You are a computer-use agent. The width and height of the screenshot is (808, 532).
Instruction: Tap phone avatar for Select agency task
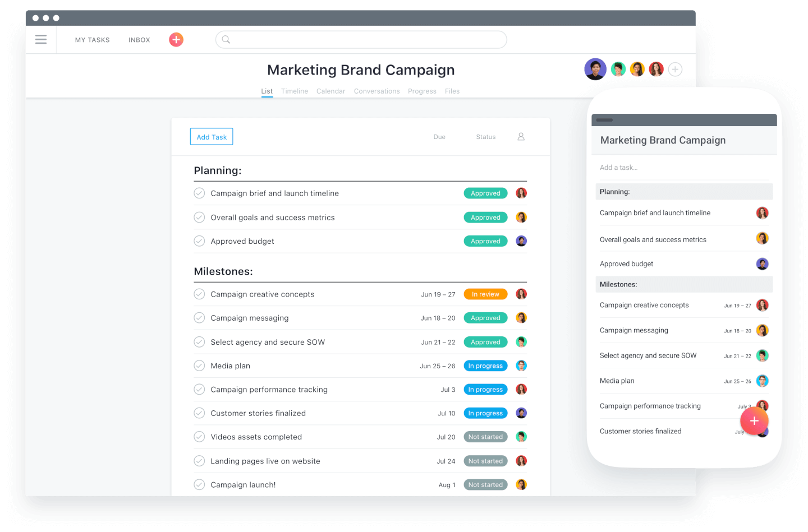click(x=762, y=355)
